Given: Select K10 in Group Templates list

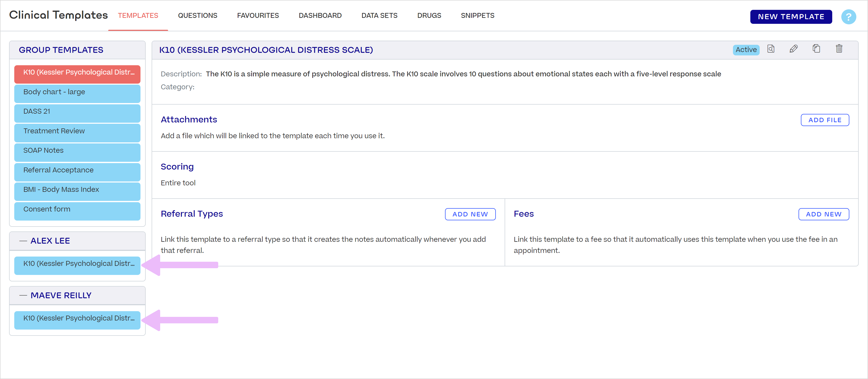Looking at the screenshot, I should pos(77,74).
